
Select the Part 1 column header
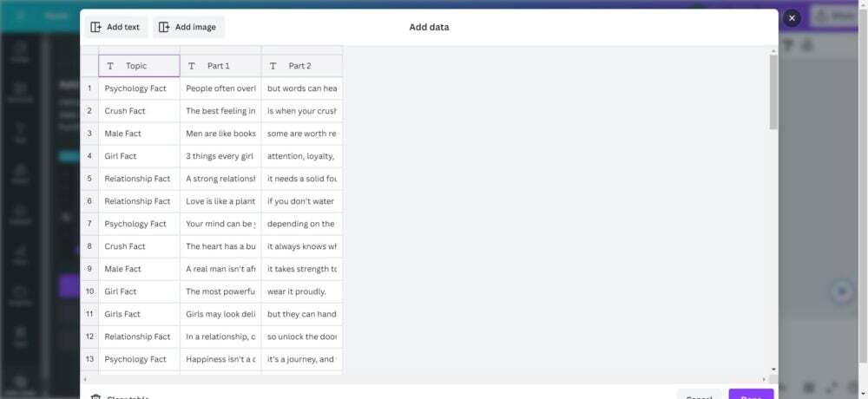coord(220,66)
